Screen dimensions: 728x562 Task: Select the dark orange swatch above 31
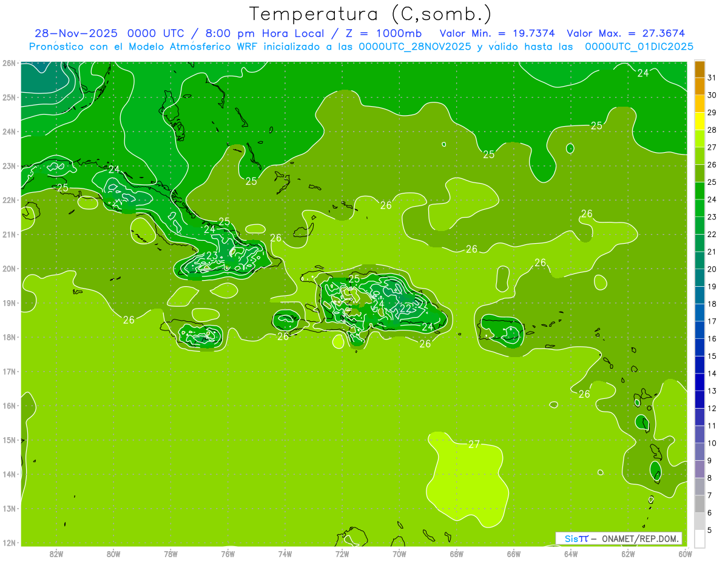coord(699,69)
